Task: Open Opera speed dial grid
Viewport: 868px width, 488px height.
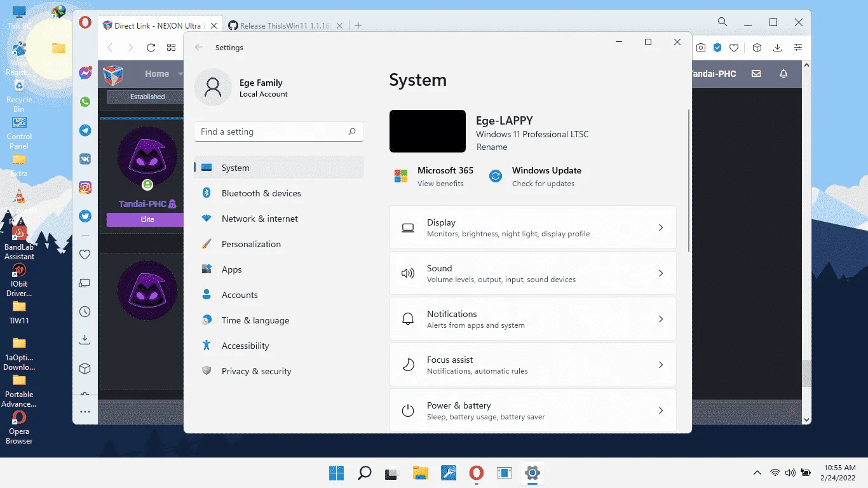Action: point(171,48)
